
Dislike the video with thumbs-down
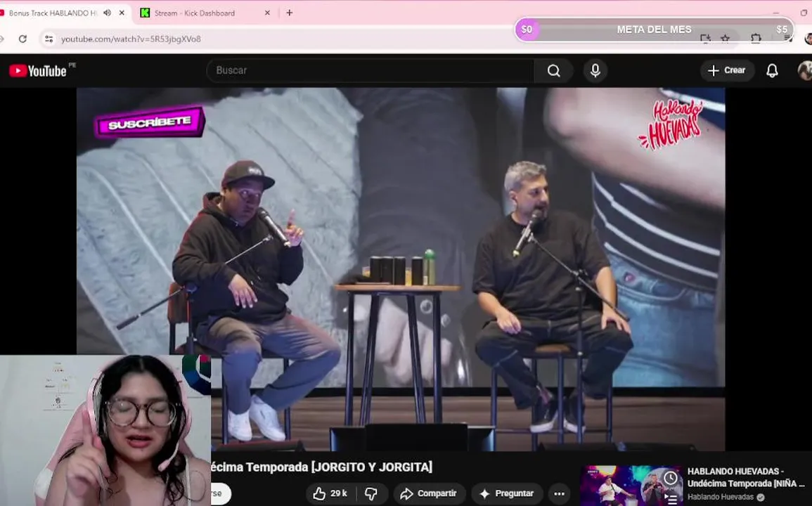click(372, 493)
